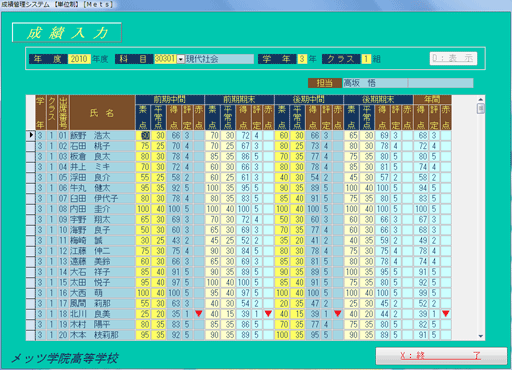The width and height of the screenshot is (512, 370).
Task: Click the 担当 teacher name field 高坂 悟
Action: 375,83
